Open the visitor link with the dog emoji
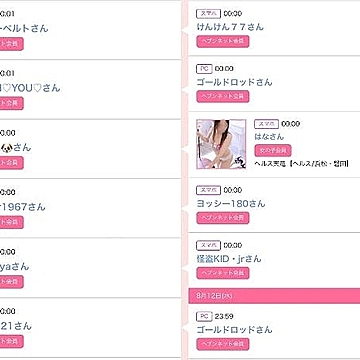Image resolution: width=360 pixels, height=360 pixels. click(x=15, y=147)
